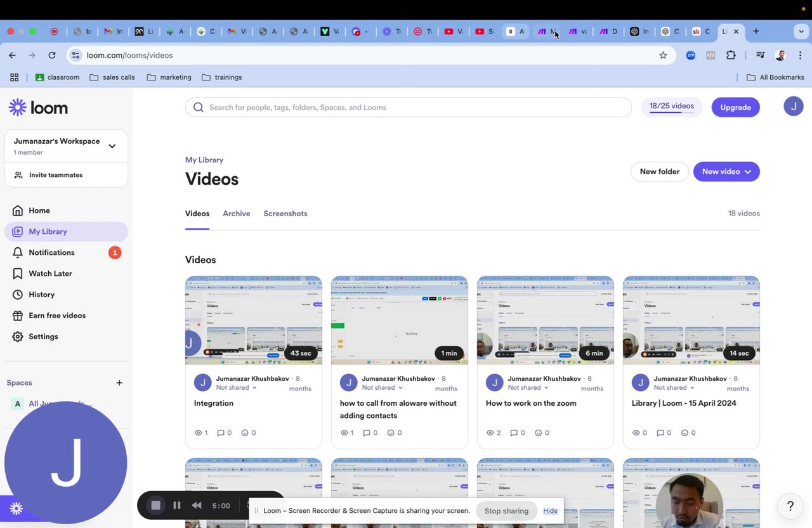Go back in the browser
This screenshot has width=812, height=528.
pos(12,55)
